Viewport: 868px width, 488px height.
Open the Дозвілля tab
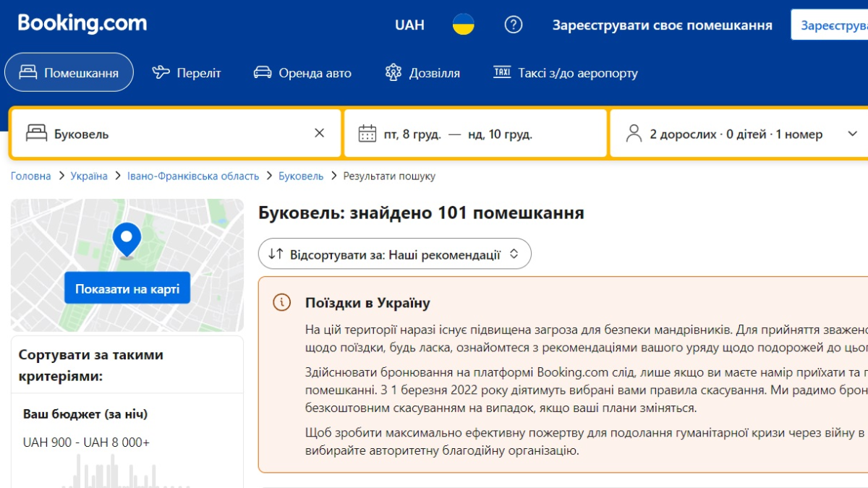(x=422, y=73)
